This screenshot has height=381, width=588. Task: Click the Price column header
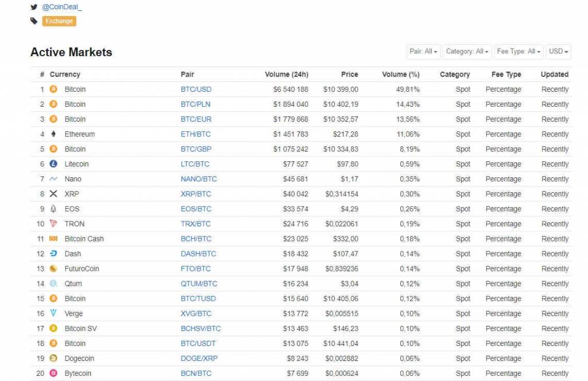(350, 74)
